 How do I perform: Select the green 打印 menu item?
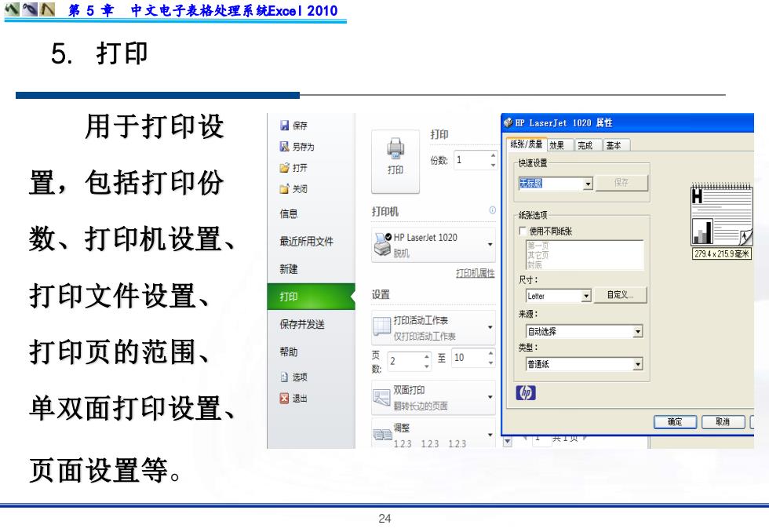pyautogui.click(x=311, y=296)
